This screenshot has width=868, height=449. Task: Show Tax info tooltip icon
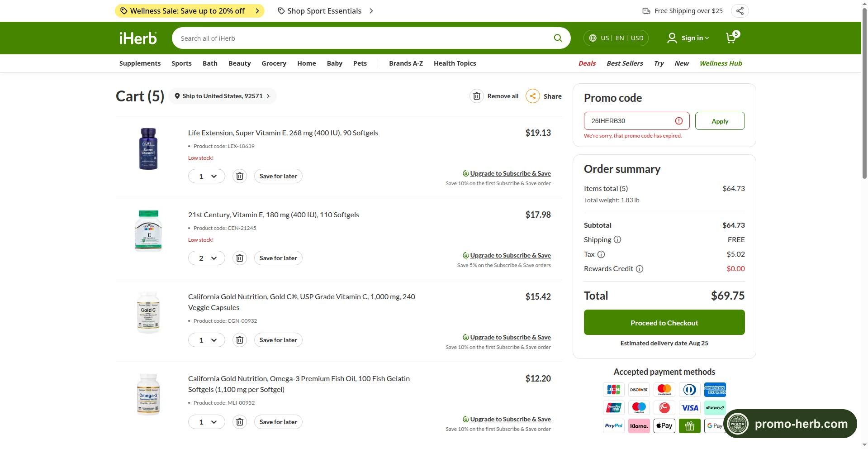click(601, 254)
